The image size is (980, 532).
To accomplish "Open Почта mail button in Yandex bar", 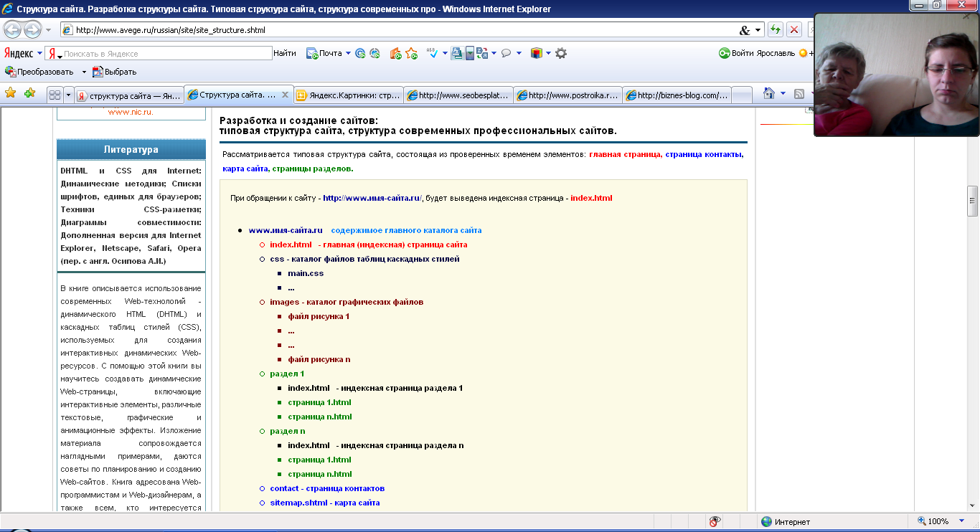I will click(324, 53).
